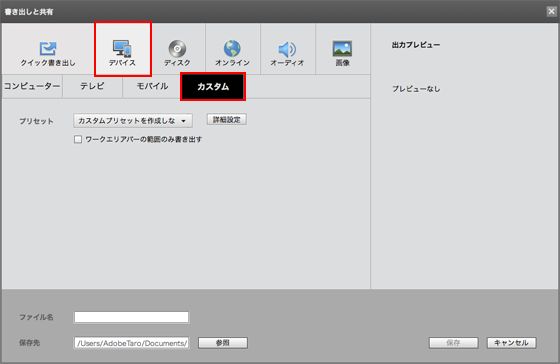Enable ワークエリアバーの範囲のみ書き出す checkbox
Screen dimensions: 560x364
tap(78, 139)
